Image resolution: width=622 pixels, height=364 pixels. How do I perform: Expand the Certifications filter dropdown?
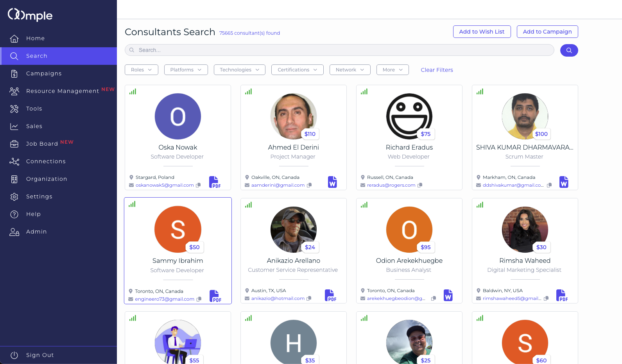pyautogui.click(x=297, y=70)
